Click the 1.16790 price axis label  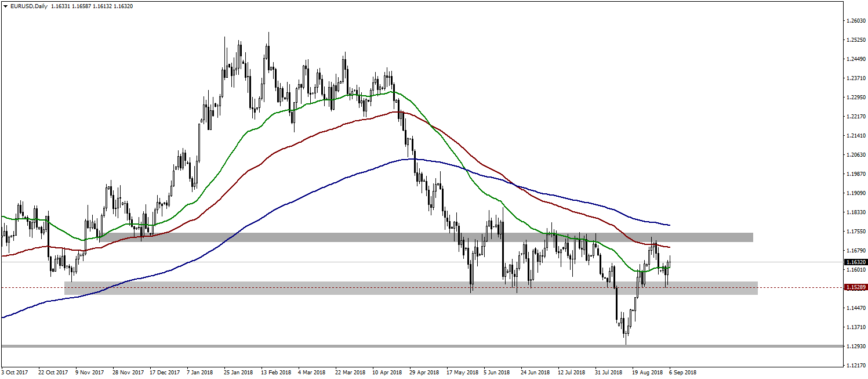(856, 251)
